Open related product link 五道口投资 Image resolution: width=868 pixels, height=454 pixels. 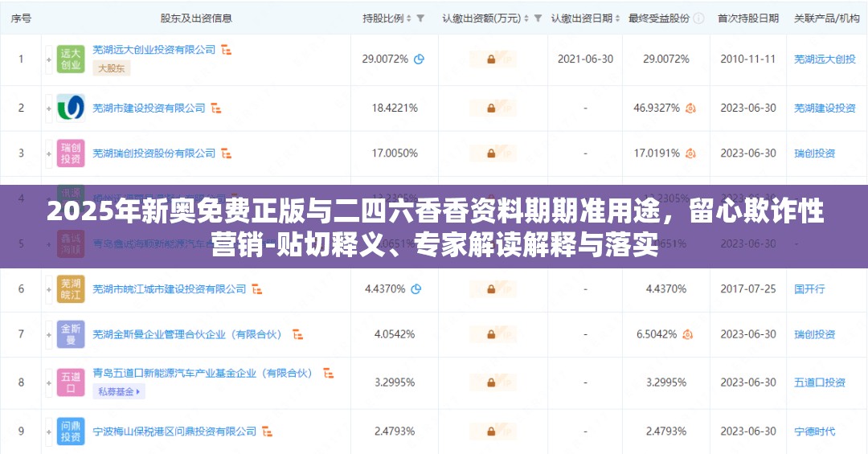point(820,382)
